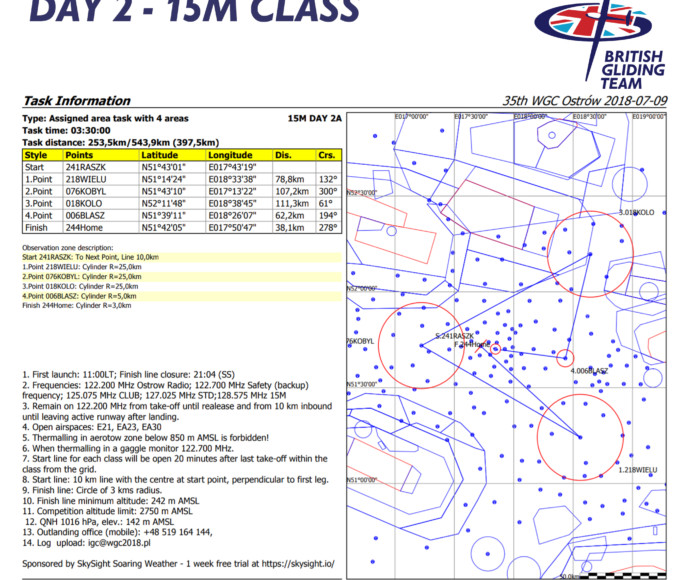Click the 244Home cell in Points column
The height and width of the screenshot is (580, 678).
coord(85,227)
